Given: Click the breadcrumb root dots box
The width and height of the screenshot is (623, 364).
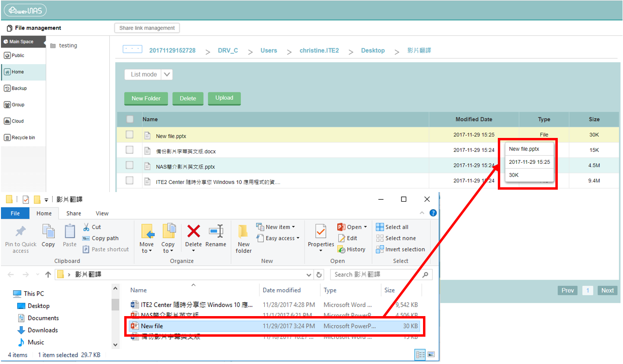Looking at the screenshot, I should point(132,49).
